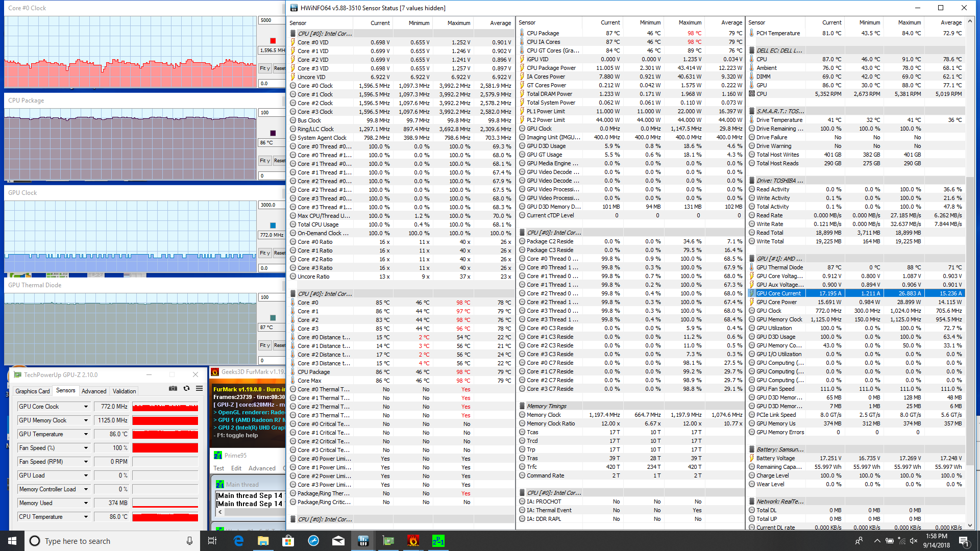Screen dimensions: 980x551
Task: Click the GPU-Z screenshot camera icon
Action: [173, 389]
